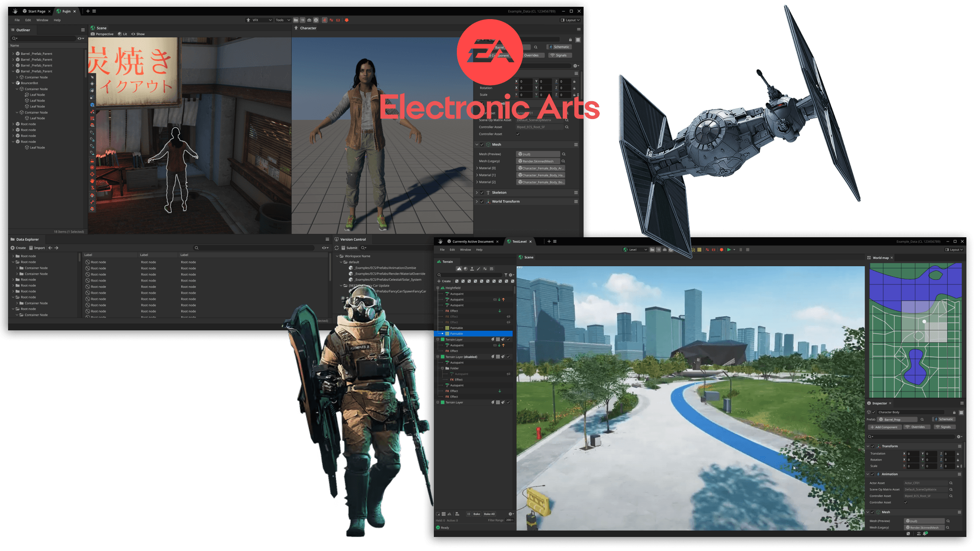Switch to the Start Page tab
The image size is (980, 551).
(x=37, y=11)
